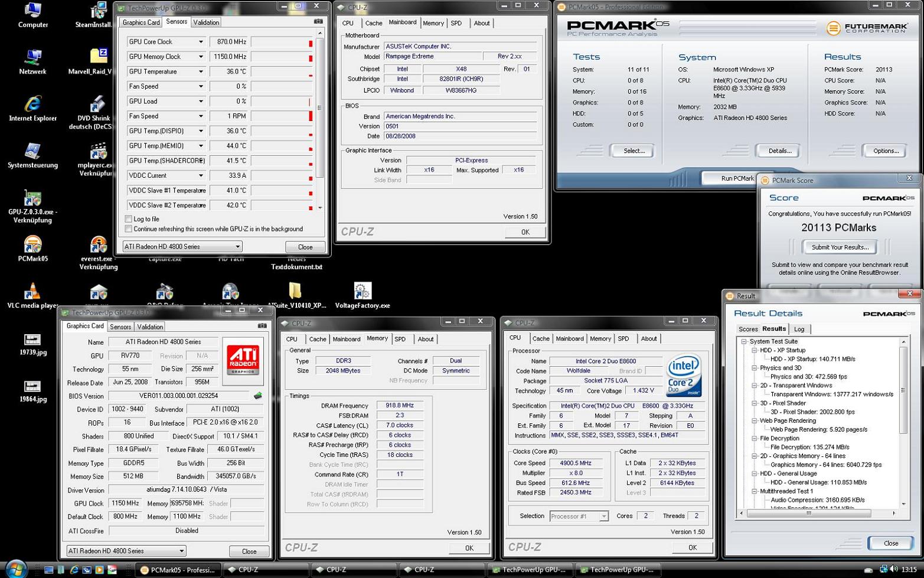Screen dimensions: 924x578
Task: Open ATI Radeon device dropdown in Graphics Card window
Action: click(x=126, y=551)
